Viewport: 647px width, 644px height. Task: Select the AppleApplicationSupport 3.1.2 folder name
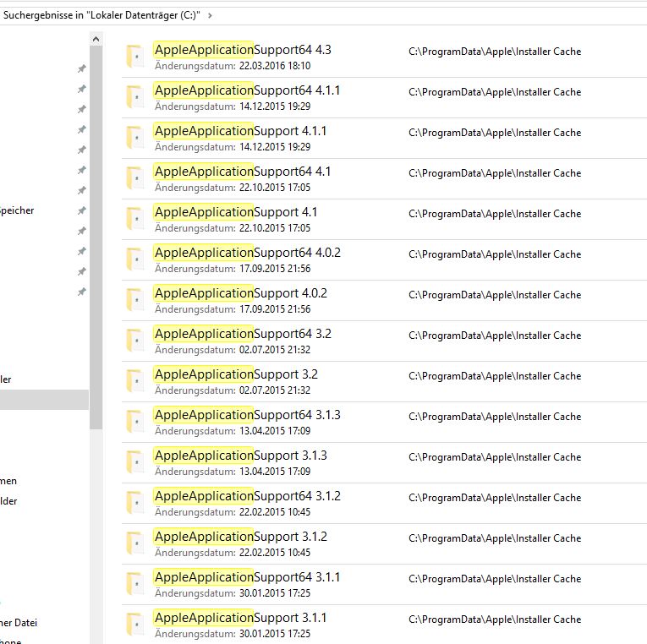[x=240, y=537]
